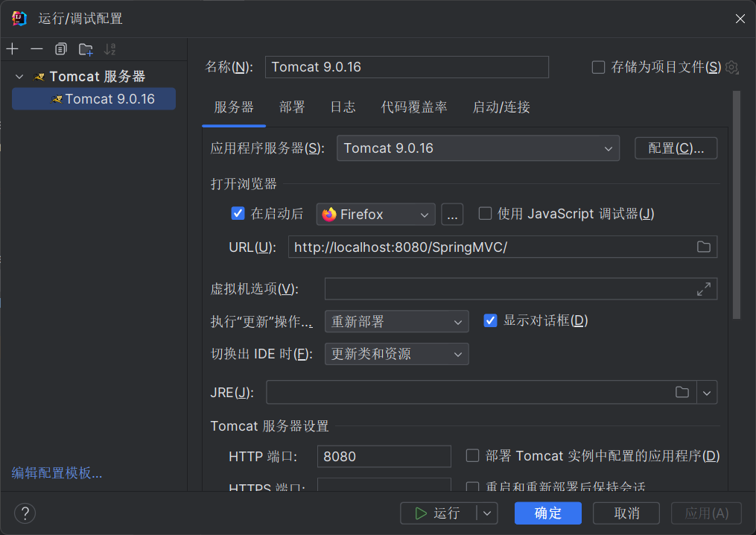Collapse the Tomcat 服务器 tree node
This screenshot has height=535, width=756.
[x=19, y=76]
